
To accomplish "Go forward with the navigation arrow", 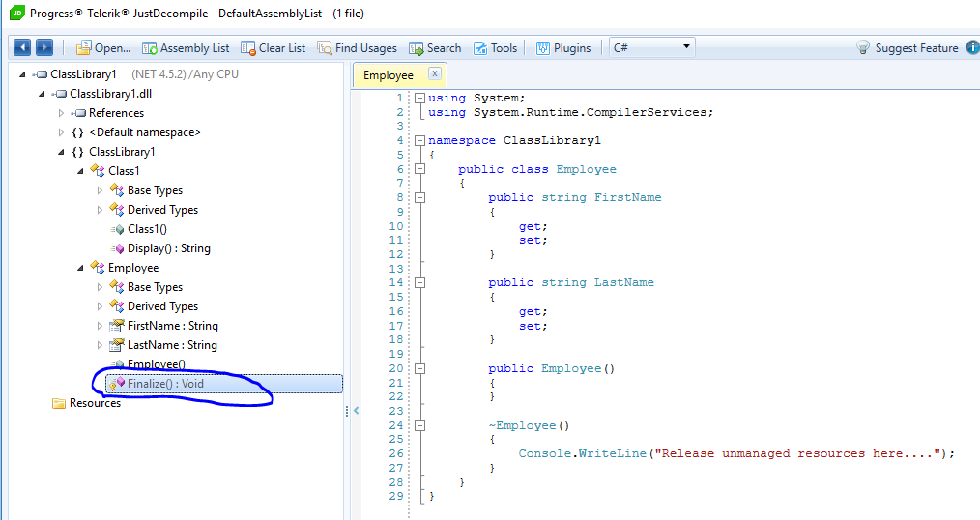I will (44, 47).
